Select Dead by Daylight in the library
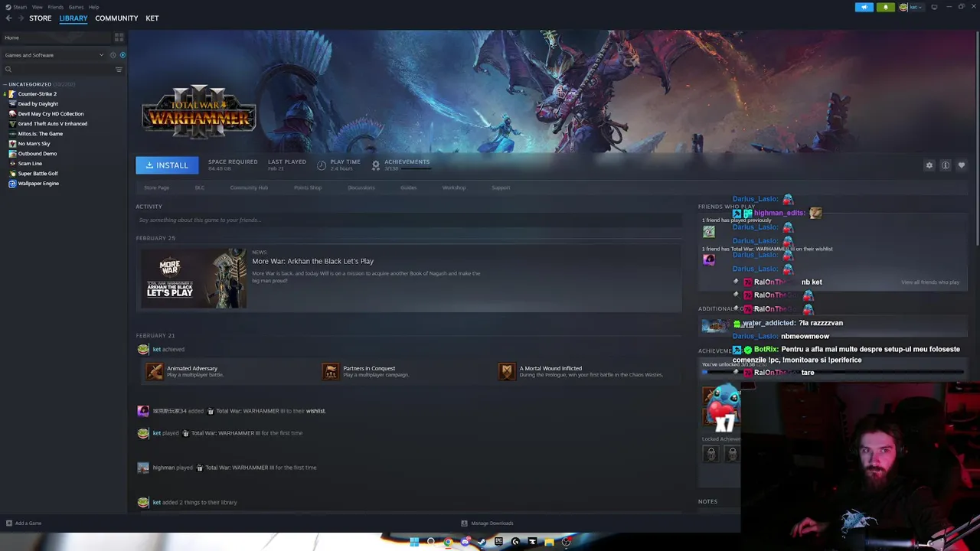Screen dimensions: 980x551 click(38, 104)
